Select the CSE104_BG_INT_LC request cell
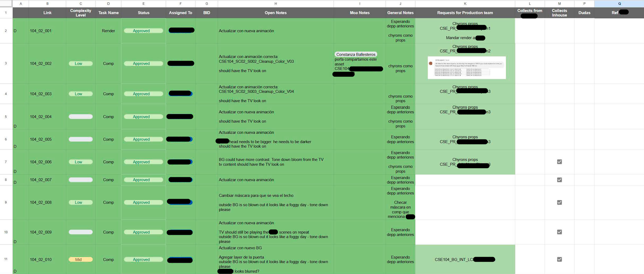The width and height of the screenshot is (644, 274). point(465,259)
